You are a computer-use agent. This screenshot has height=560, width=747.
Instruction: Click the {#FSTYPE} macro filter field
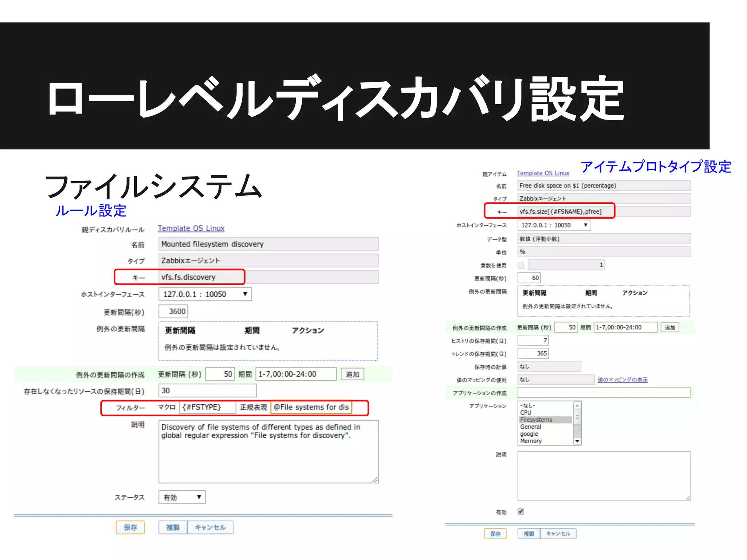[208, 407]
